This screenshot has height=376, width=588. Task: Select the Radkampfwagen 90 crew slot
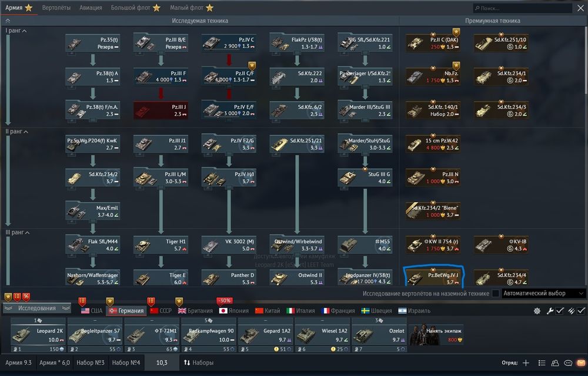(209, 335)
